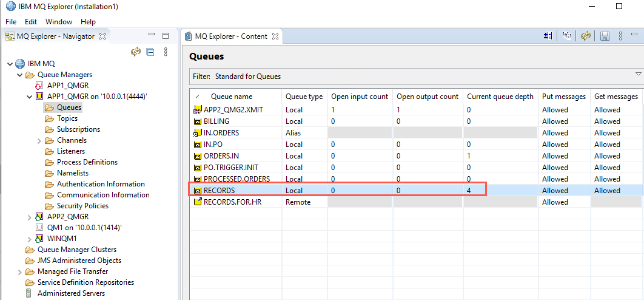Expand the Managed File Transfer node
Image resolution: width=644 pixels, height=300 pixels.
pos(19,271)
